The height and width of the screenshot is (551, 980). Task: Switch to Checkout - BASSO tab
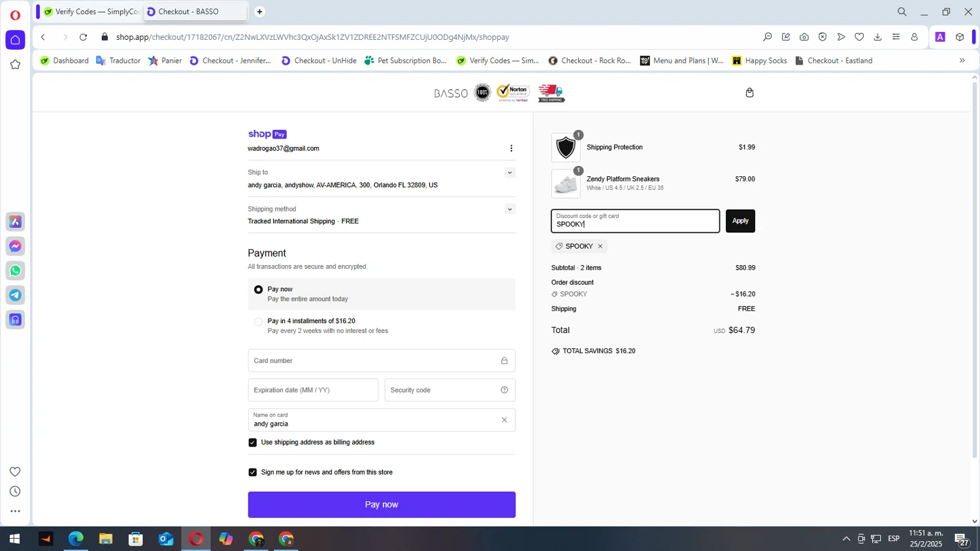click(x=195, y=12)
